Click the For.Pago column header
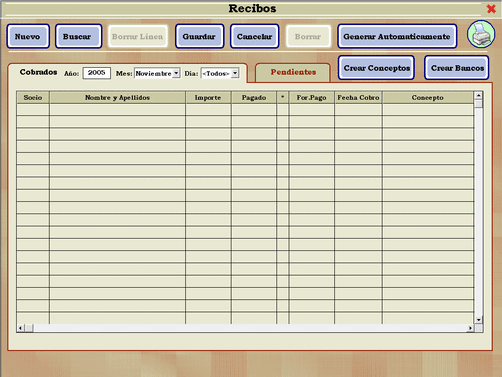The width and height of the screenshot is (502, 377). pyautogui.click(x=312, y=97)
